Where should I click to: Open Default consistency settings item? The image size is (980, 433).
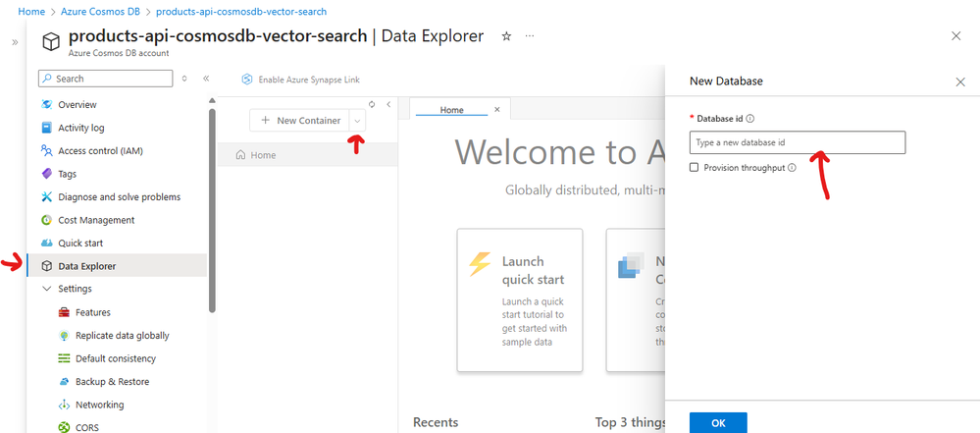tap(117, 358)
